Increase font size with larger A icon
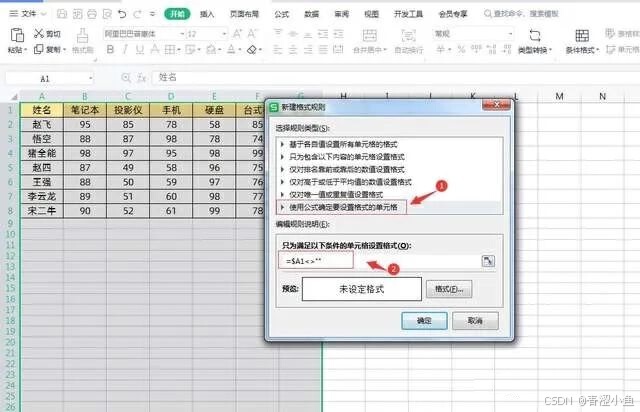This screenshot has height=412, width=640. [x=237, y=33]
